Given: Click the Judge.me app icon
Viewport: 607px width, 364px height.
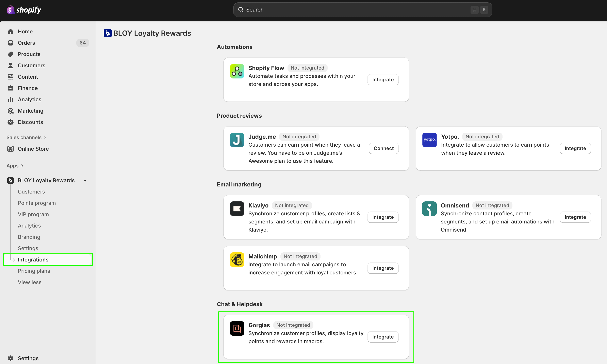Looking at the screenshot, I should tap(237, 140).
